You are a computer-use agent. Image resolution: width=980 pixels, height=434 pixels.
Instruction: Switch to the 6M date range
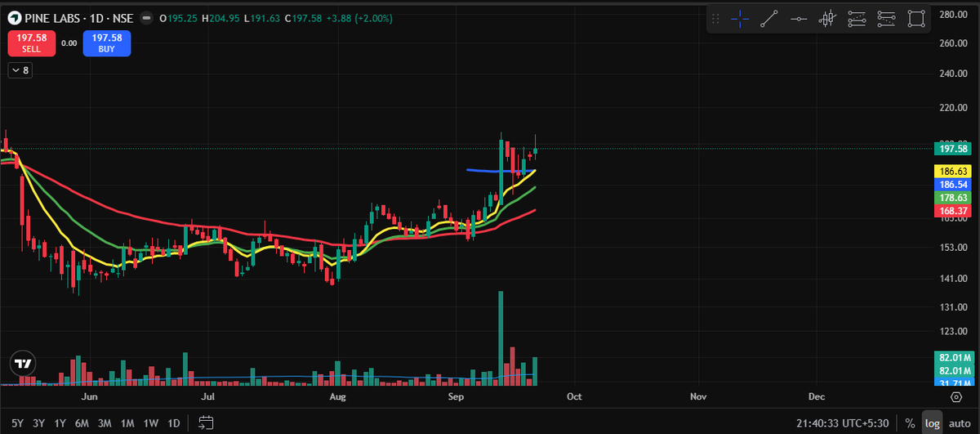(82, 423)
